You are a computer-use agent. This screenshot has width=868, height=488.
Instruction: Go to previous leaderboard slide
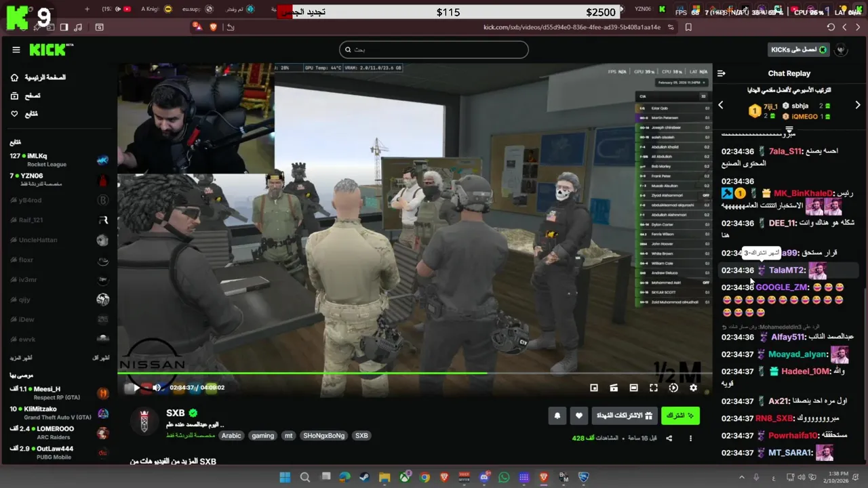(x=721, y=105)
